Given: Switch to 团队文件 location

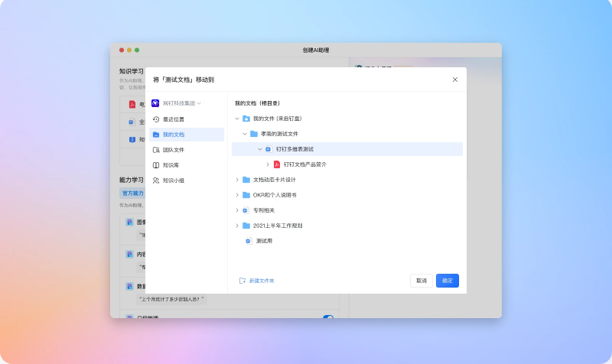Looking at the screenshot, I should click(174, 150).
